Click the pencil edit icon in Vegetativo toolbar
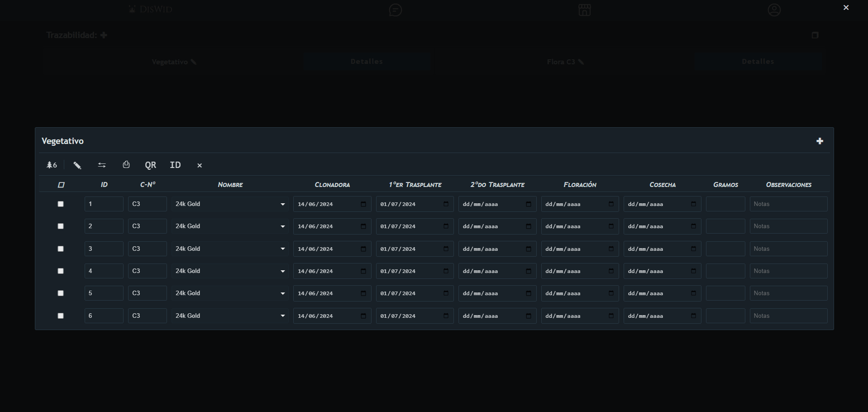The image size is (868, 412). (x=77, y=165)
